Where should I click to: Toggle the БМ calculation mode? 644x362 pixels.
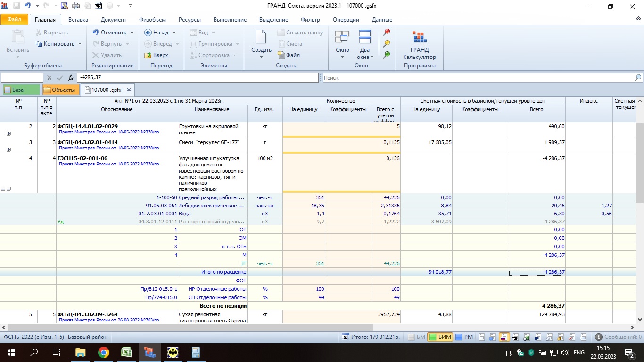click(416, 337)
